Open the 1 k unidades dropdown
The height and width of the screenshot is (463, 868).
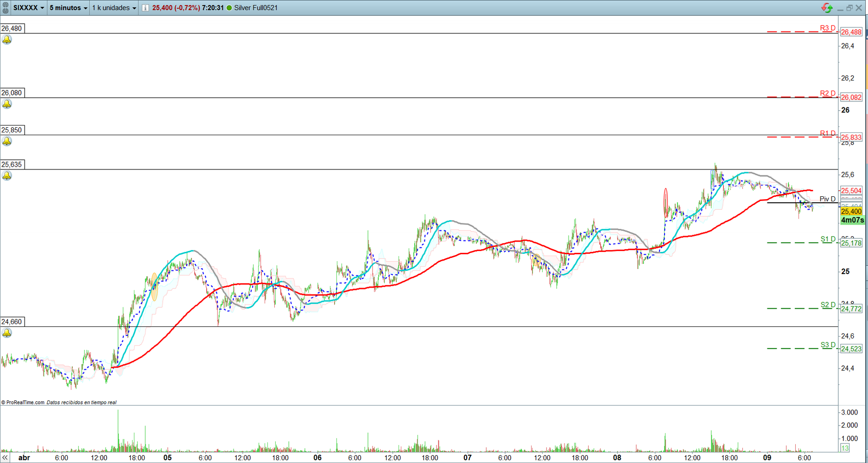[114, 8]
